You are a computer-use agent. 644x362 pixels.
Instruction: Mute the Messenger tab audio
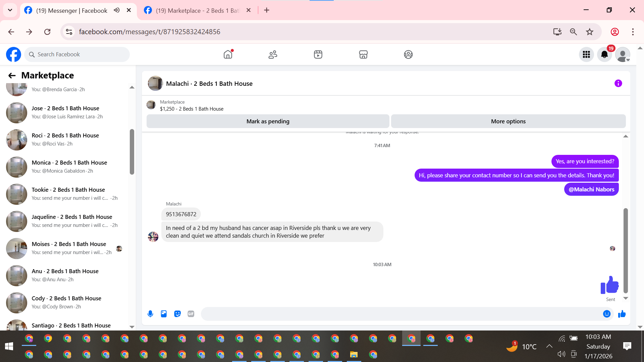pyautogui.click(x=117, y=10)
